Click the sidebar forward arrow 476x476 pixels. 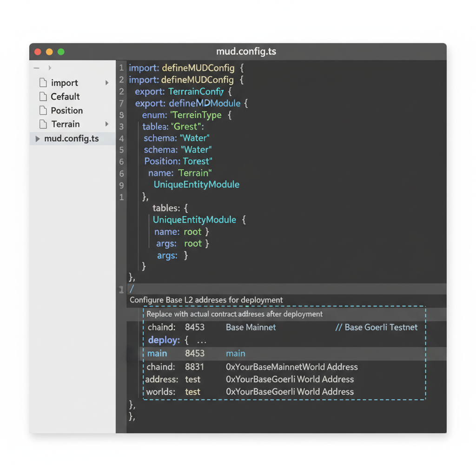tap(50, 68)
